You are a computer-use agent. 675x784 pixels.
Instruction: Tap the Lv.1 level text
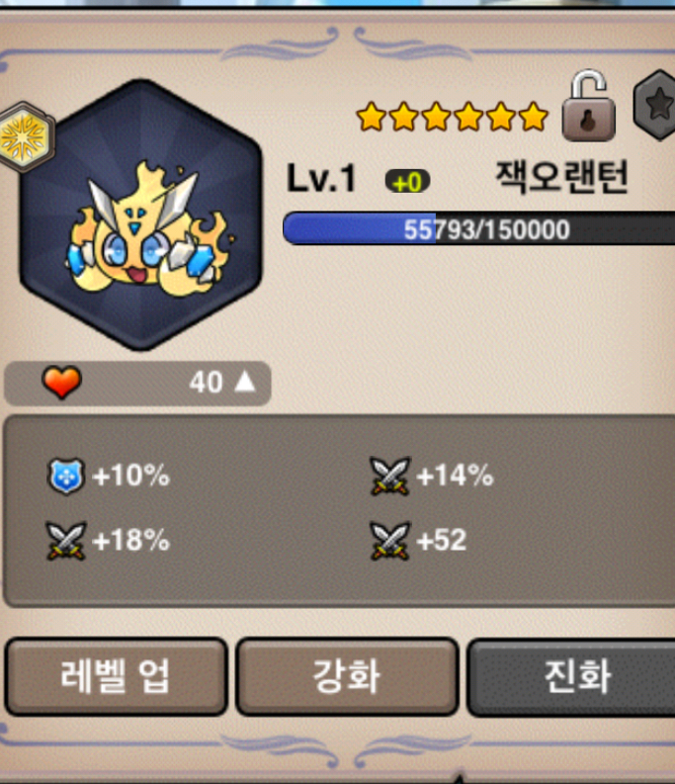[x=321, y=178]
